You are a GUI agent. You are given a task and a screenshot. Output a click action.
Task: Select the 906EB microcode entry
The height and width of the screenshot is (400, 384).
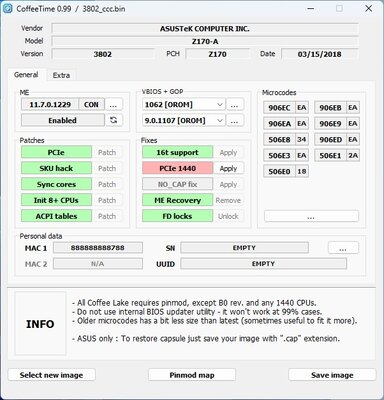(x=330, y=108)
